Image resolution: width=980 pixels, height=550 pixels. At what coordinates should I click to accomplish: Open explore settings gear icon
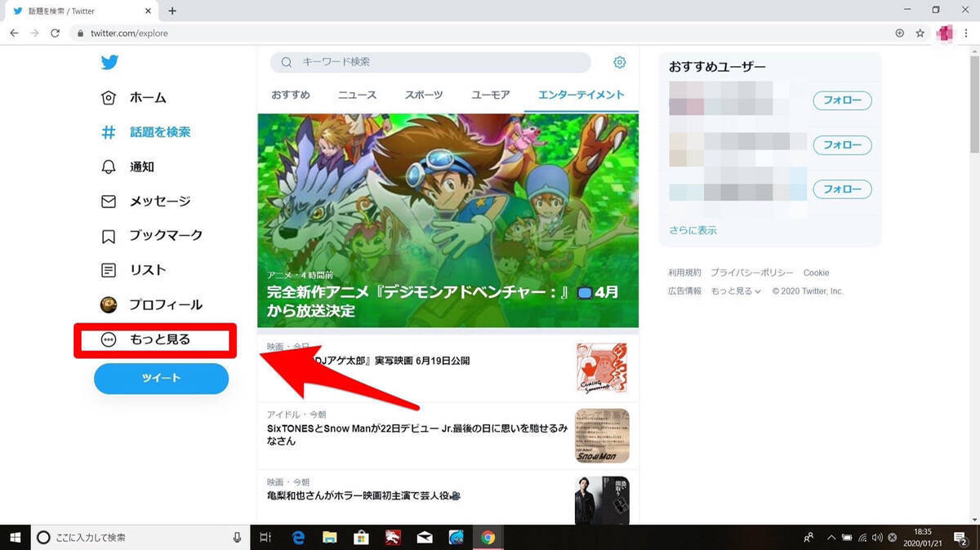click(x=619, y=63)
